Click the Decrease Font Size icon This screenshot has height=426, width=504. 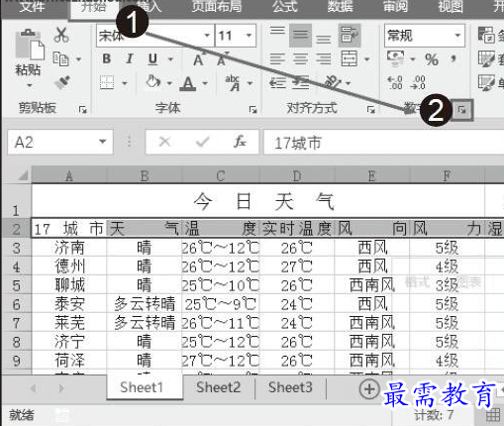coord(223,58)
